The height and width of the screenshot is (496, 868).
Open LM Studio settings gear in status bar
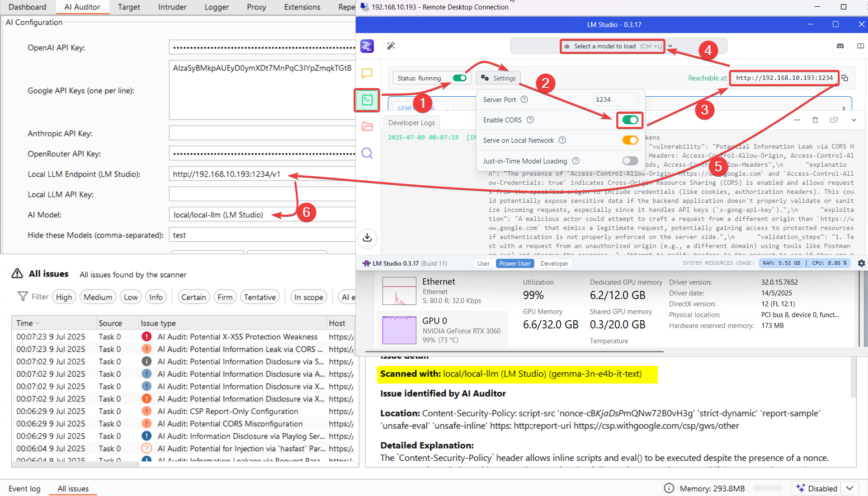pos(861,263)
